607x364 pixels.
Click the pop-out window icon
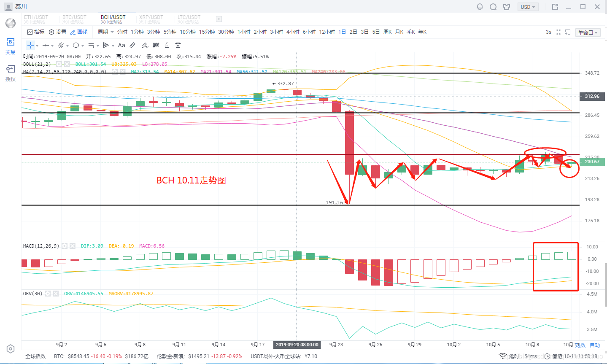tap(555, 7)
